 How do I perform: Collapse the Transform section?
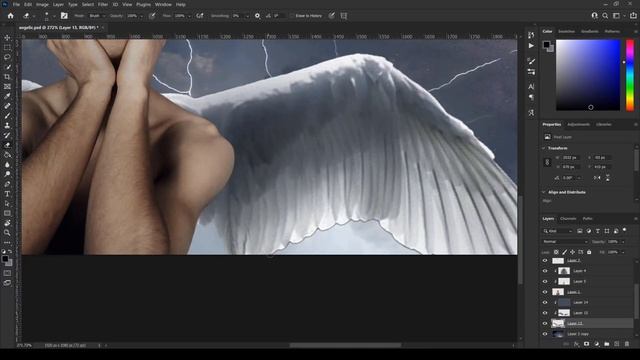544,148
